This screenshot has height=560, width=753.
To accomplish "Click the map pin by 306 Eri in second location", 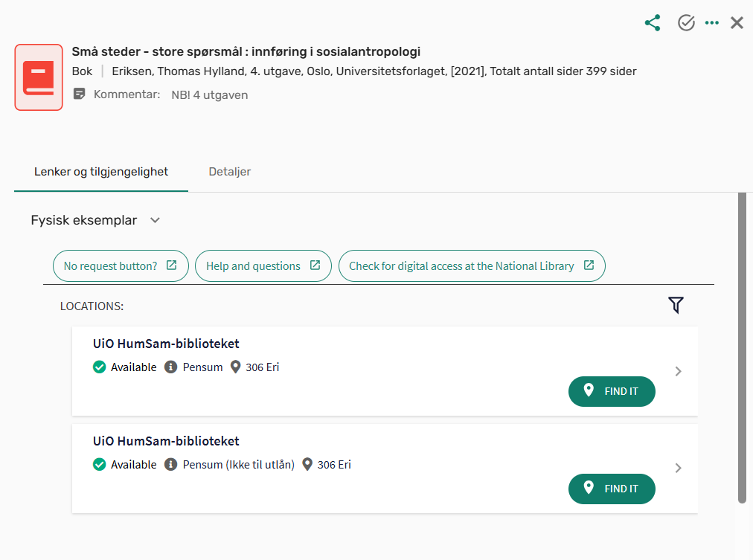I will pyautogui.click(x=307, y=465).
